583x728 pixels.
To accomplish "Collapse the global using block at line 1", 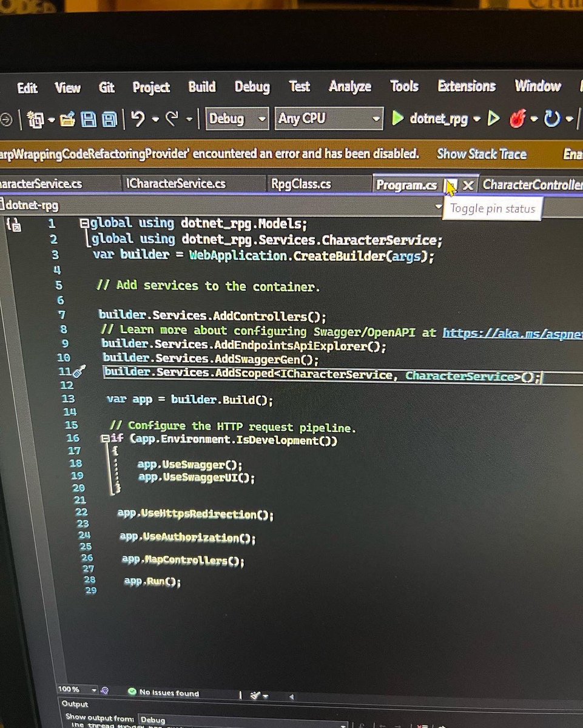I will point(84,223).
